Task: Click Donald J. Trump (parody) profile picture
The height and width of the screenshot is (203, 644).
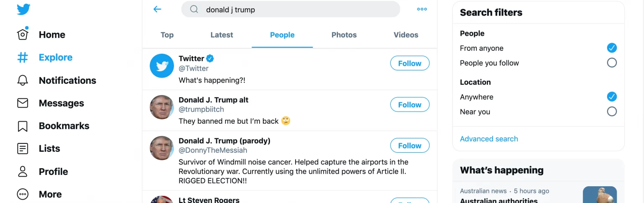Action: [x=162, y=148]
